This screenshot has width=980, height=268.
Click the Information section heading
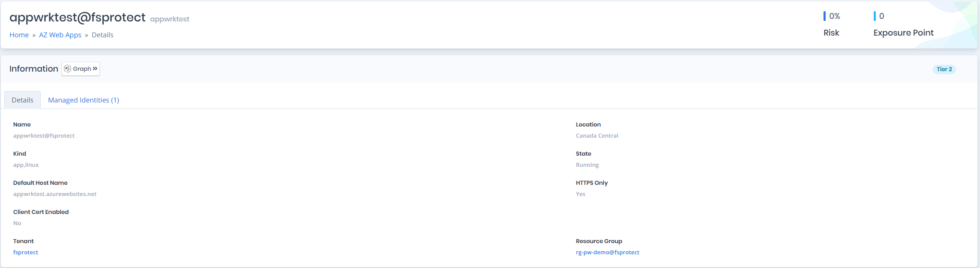[34, 69]
